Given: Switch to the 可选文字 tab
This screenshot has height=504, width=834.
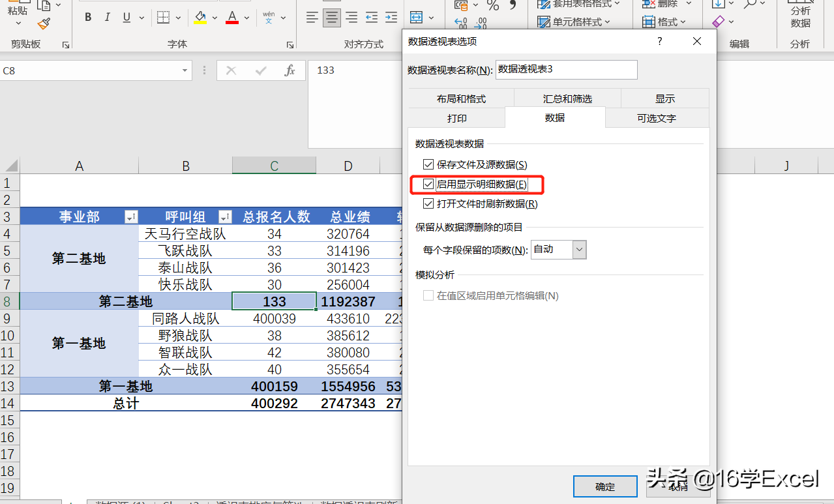Looking at the screenshot, I should click(657, 119).
